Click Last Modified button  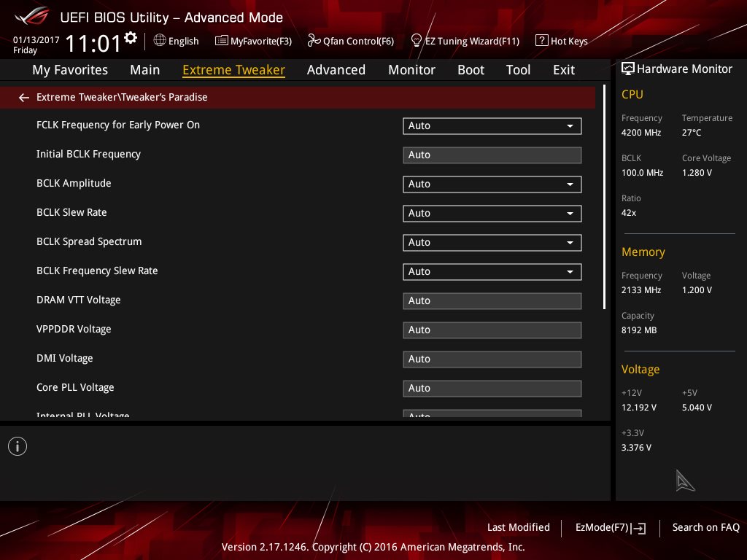coord(519,528)
